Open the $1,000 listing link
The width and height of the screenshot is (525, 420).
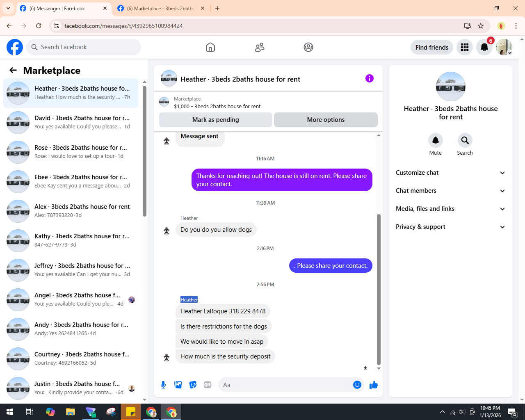pyautogui.click(x=217, y=106)
